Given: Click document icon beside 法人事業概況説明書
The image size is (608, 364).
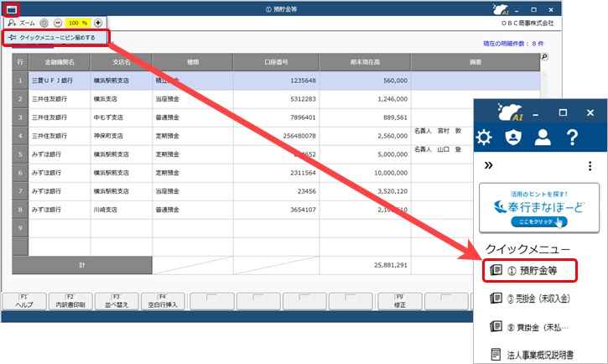Looking at the screenshot, I should pos(496,354).
